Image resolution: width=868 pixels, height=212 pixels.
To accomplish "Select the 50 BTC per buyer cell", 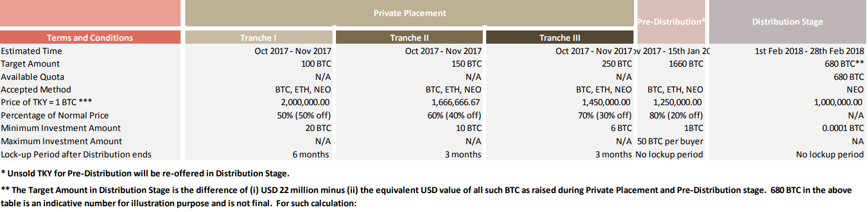I will pos(670,141).
